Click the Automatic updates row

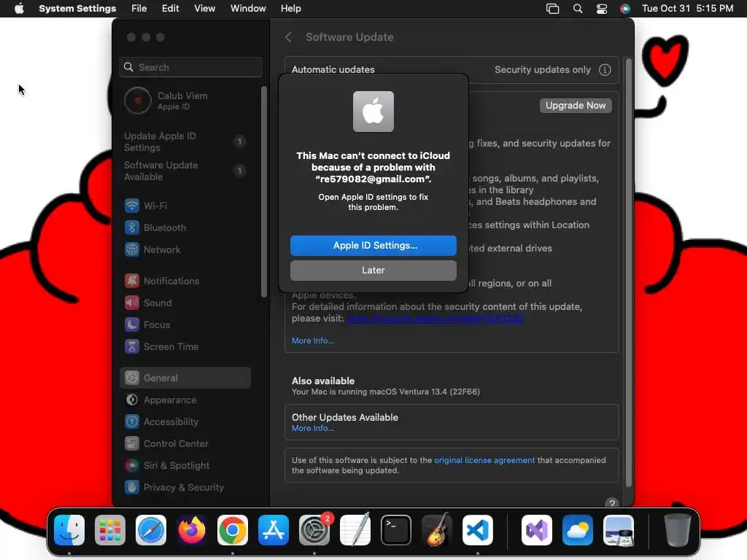[x=452, y=70]
